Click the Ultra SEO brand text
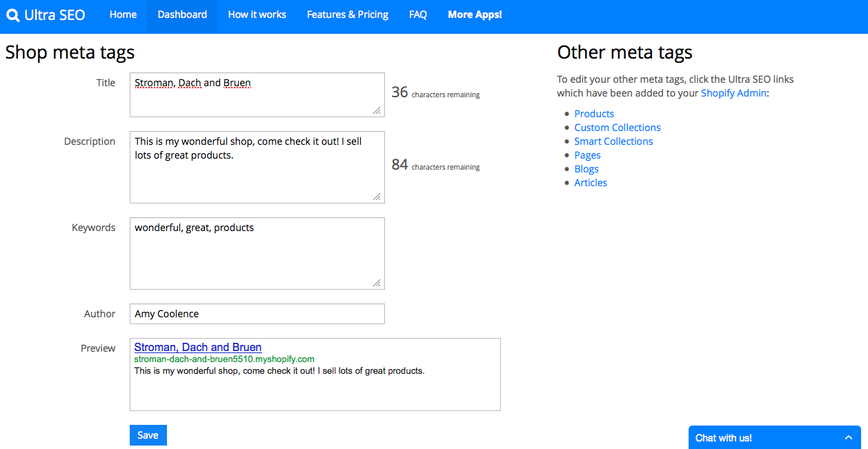Image resolution: width=868 pixels, height=449 pixels. (55, 14)
